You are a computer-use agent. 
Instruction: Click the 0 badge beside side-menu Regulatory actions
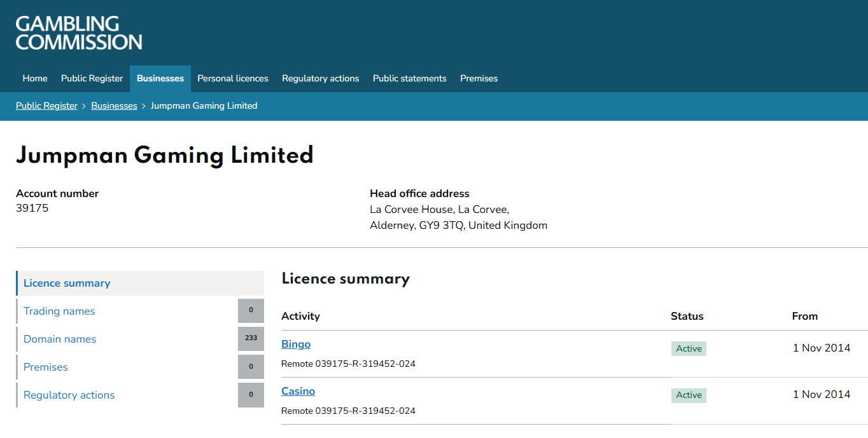click(x=251, y=395)
